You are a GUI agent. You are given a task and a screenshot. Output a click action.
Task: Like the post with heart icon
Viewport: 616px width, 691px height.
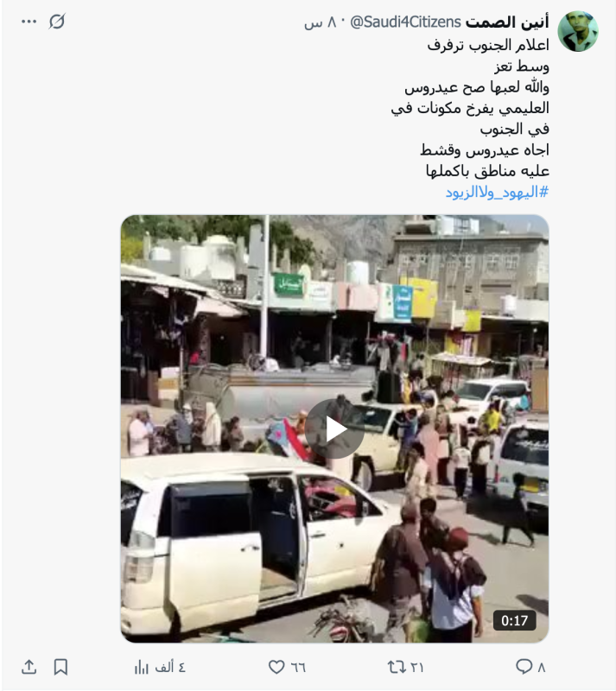(276, 667)
